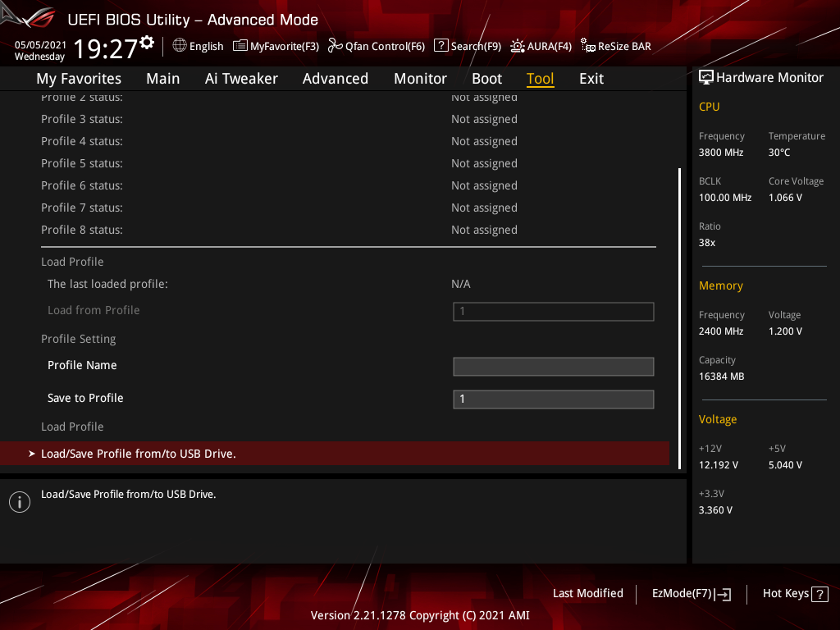Toggle the ReSize BAR icon
The image size is (840, 630).
pyautogui.click(x=587, y=46)
